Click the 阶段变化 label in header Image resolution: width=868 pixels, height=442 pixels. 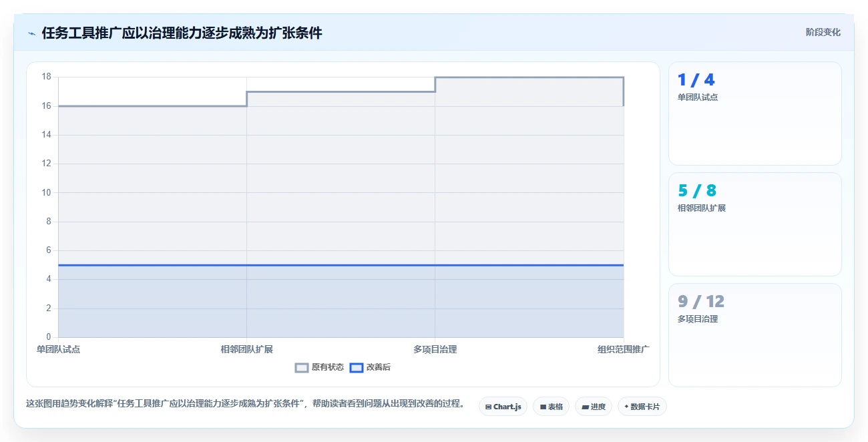[x=823, y=32]
